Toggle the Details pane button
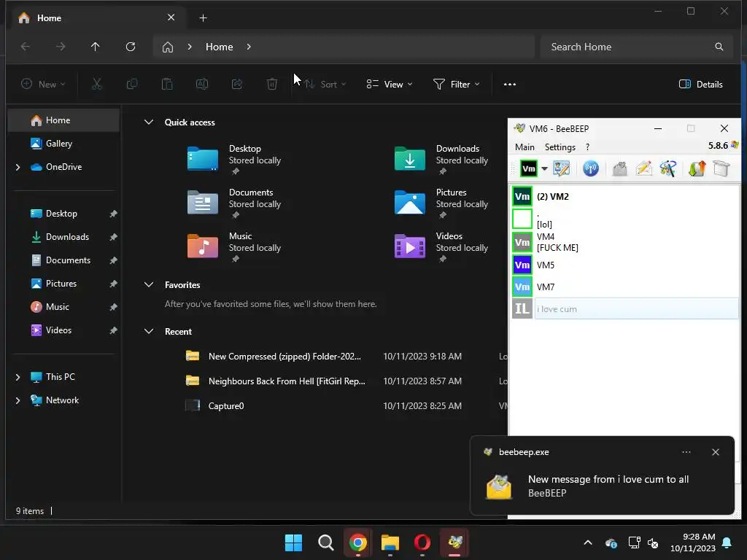Image resolution: width=747 pixels, height=560 pixels. point(701,85)
